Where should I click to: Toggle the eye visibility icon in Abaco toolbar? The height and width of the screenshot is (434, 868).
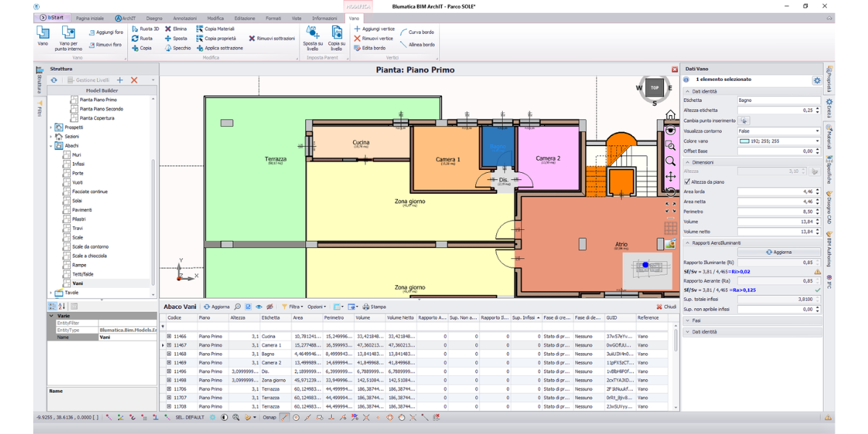click(x=259, y=307)
